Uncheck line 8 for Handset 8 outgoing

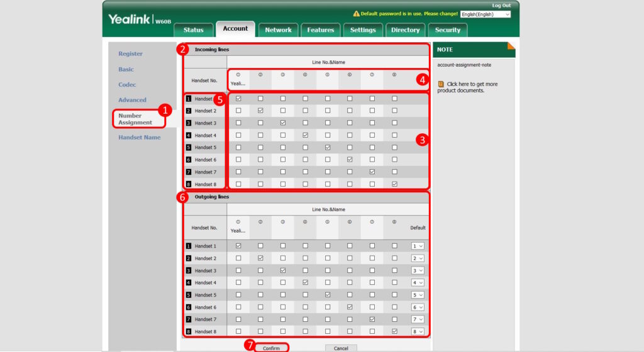(x=394, y=331)
